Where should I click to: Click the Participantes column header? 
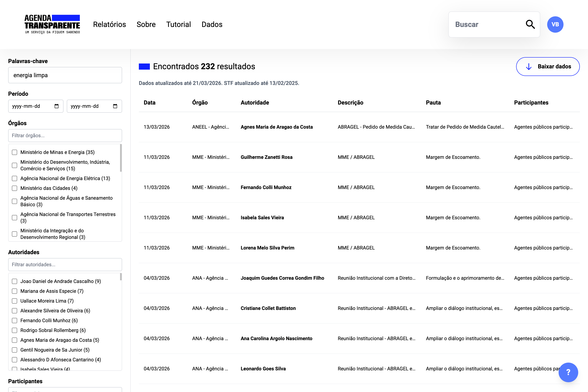click(531, 102)
